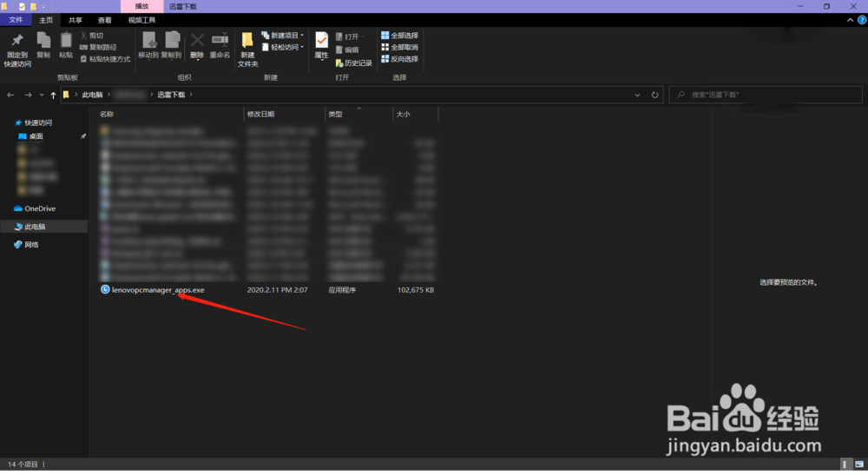Screen dimensions: 868x475
Task: Select OneDrive in navigation pane
Action: tap(40, 208)
